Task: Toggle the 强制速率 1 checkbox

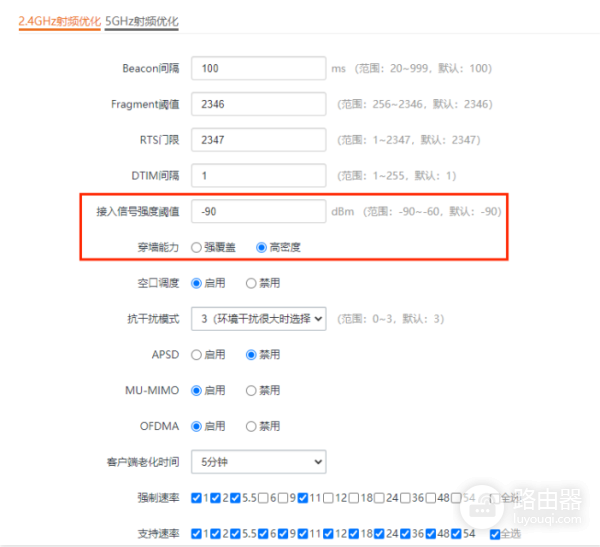Action: (196, 497)
